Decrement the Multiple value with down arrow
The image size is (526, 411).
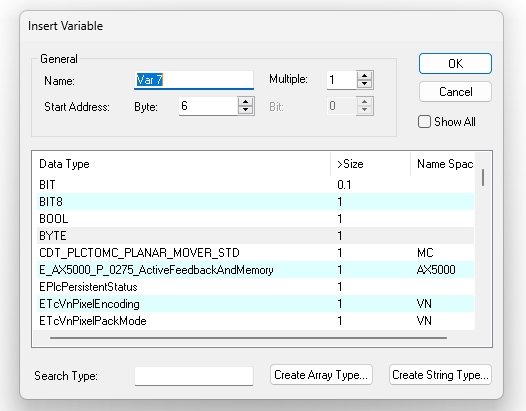(365, 84)
